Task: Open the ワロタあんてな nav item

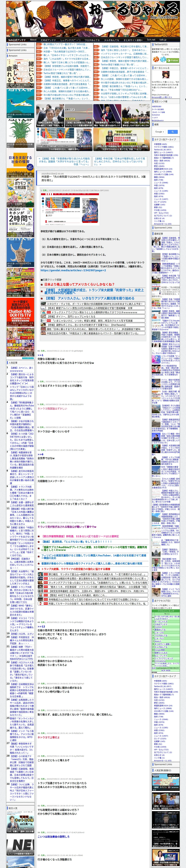Action: coord(92,40)
